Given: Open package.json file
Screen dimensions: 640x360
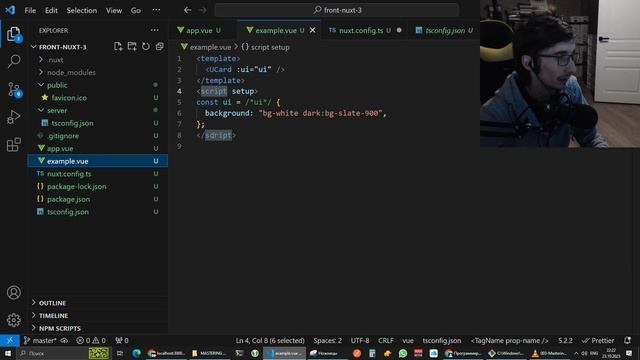Looking at the screenshot, I should [68, 199].
